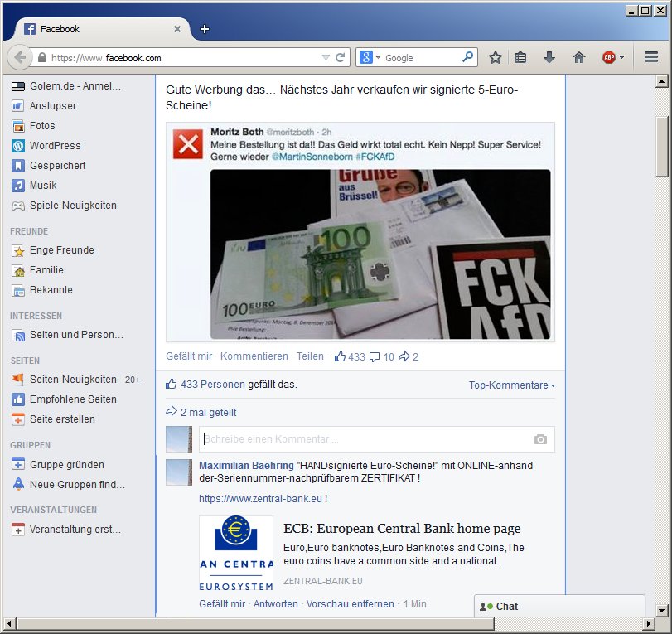Click the camera icon in comment box
Image resolution: width=672 pixels, height=634 pixels.
(x=540, y=439)
